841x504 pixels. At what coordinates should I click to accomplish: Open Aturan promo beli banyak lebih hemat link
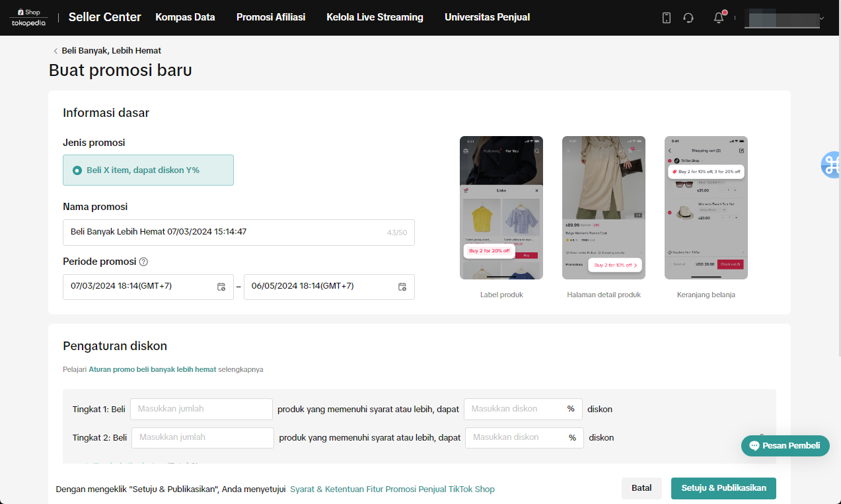pos(152,369)
